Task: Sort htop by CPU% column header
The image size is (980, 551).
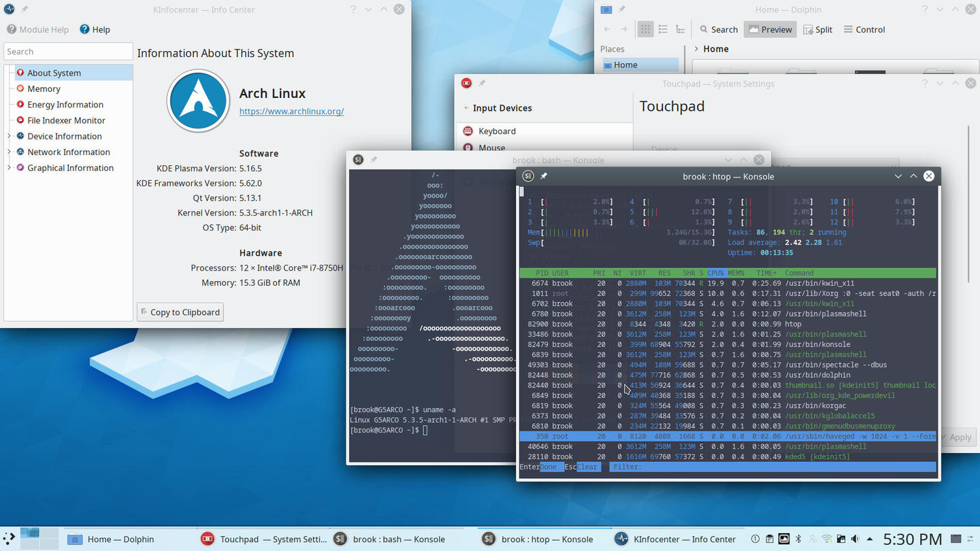Action: [715, 273]
